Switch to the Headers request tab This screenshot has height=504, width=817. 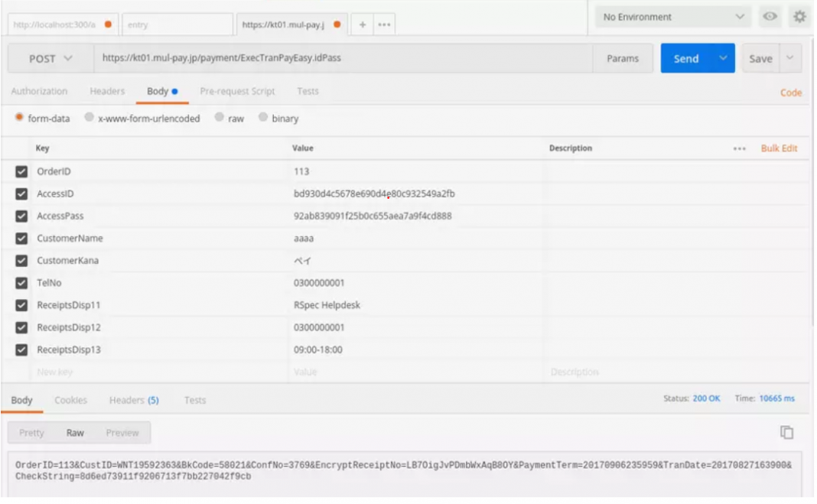coord(107,91)
